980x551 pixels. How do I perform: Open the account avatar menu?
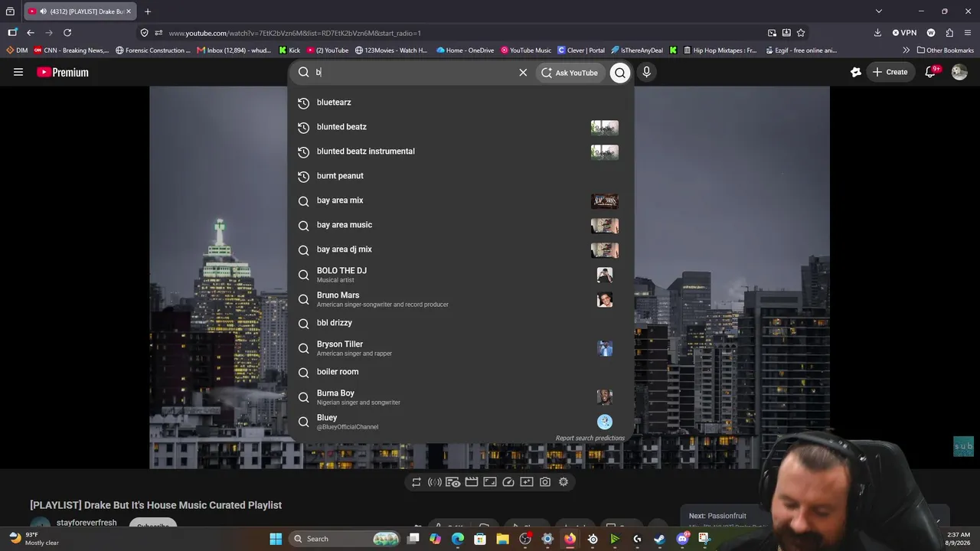point(959,72)
